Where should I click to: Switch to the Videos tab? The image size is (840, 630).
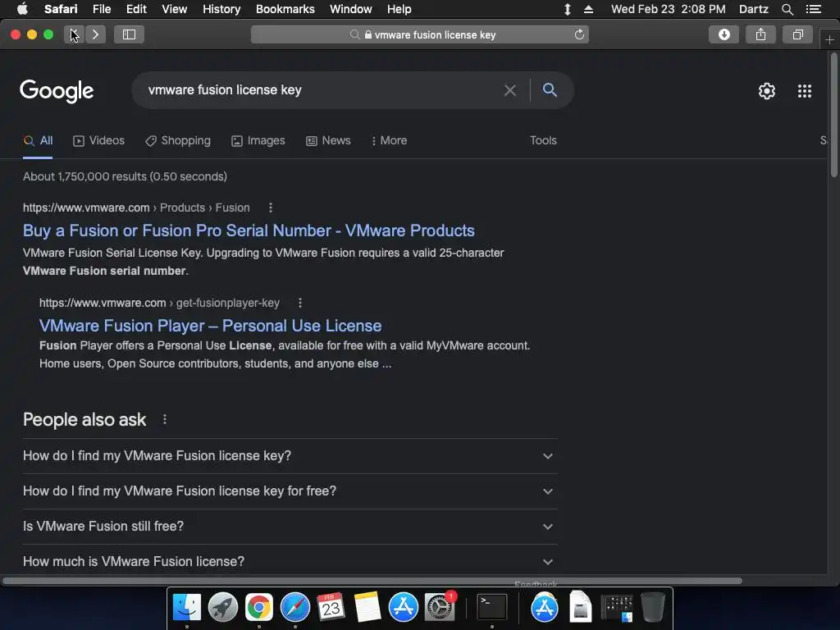point(98,140)
